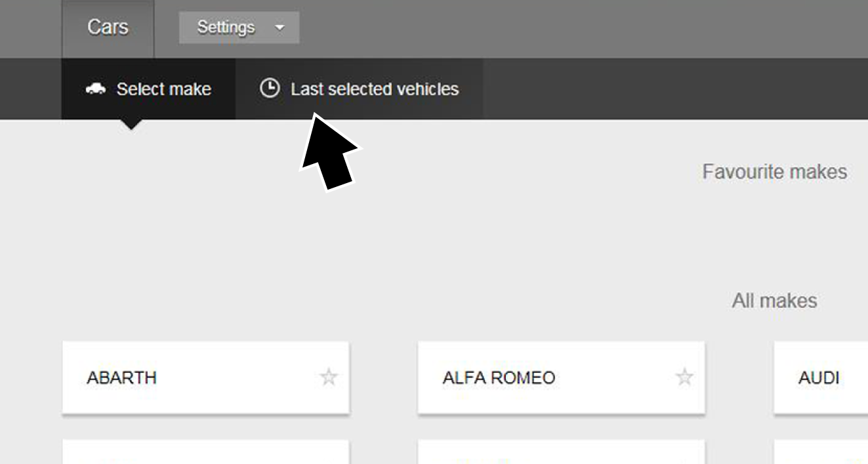
Task: Select the partial card below ABARTH
Action: (205, 453)
